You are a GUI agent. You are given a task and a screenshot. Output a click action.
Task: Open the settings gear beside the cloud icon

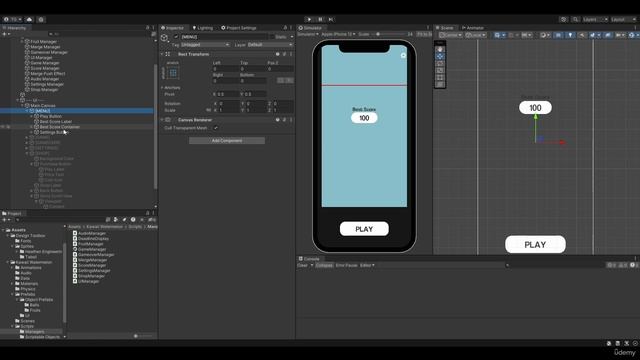(41, 19)
